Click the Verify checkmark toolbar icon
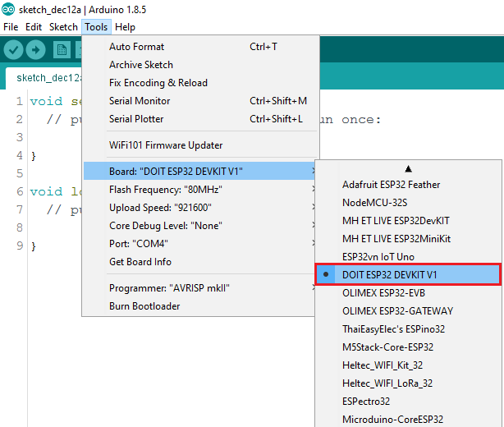Image resolution: width=504 pixels, height=427 pixels. [13, 50]
